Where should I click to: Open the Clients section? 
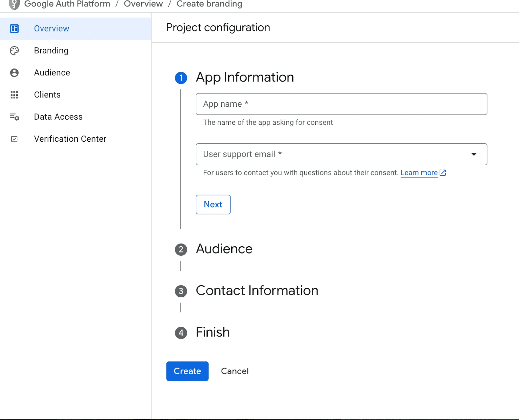click(x=75, y=95)
